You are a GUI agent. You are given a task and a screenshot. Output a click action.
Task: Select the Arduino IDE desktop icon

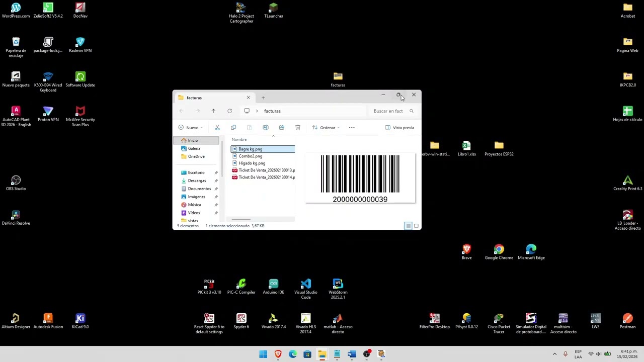tap(273, 287)
